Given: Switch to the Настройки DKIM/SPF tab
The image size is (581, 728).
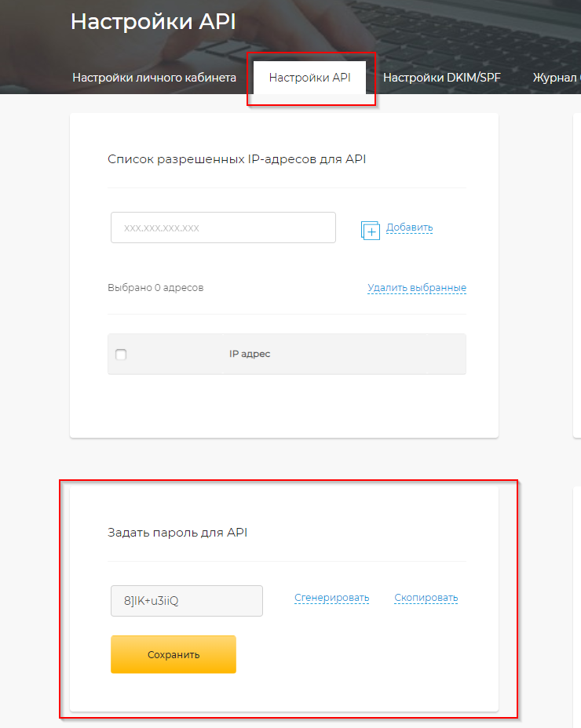Looking at the screenshot, I should coord(441,78).
